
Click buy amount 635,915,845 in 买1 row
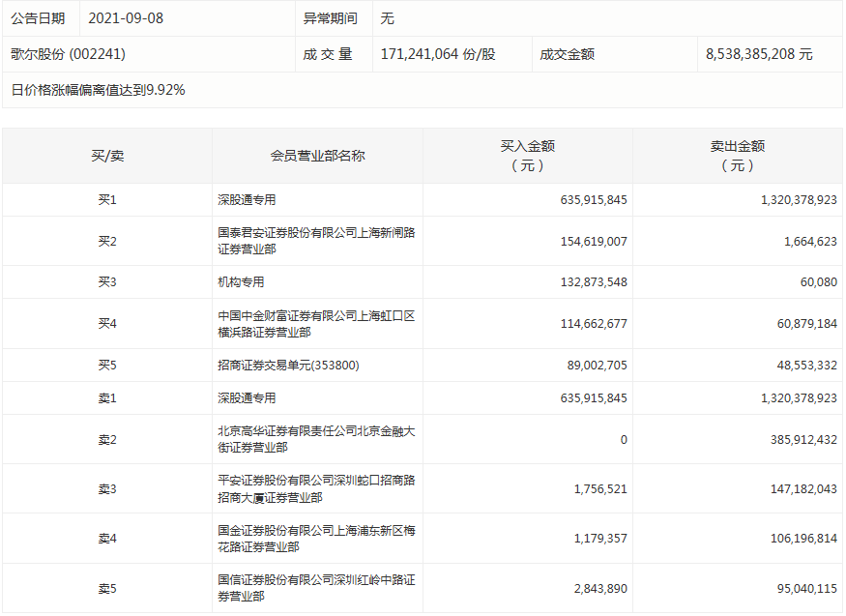point(594,199)
